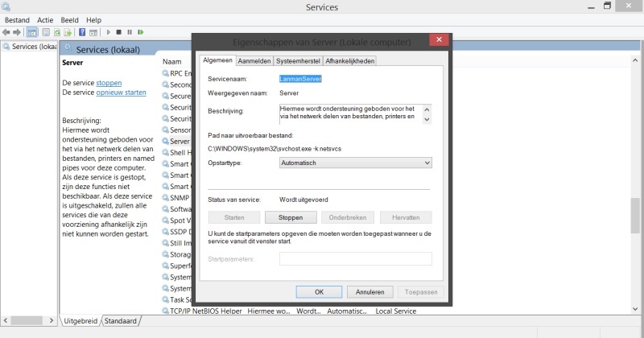Switch to Uitgebreid view tab
The width and height of the screenshot is (644, 338).
tap(80, 321)
